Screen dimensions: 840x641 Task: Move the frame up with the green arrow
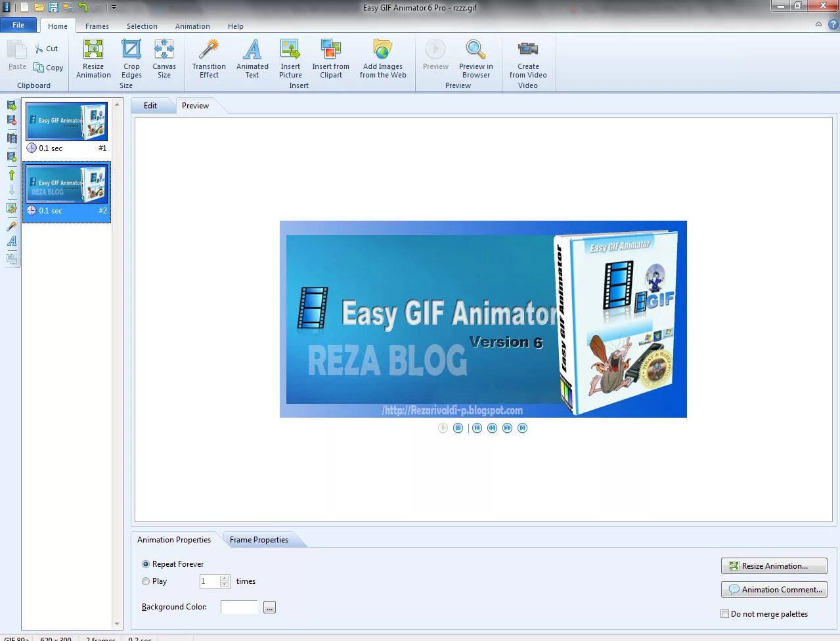(x=11, y=175)
